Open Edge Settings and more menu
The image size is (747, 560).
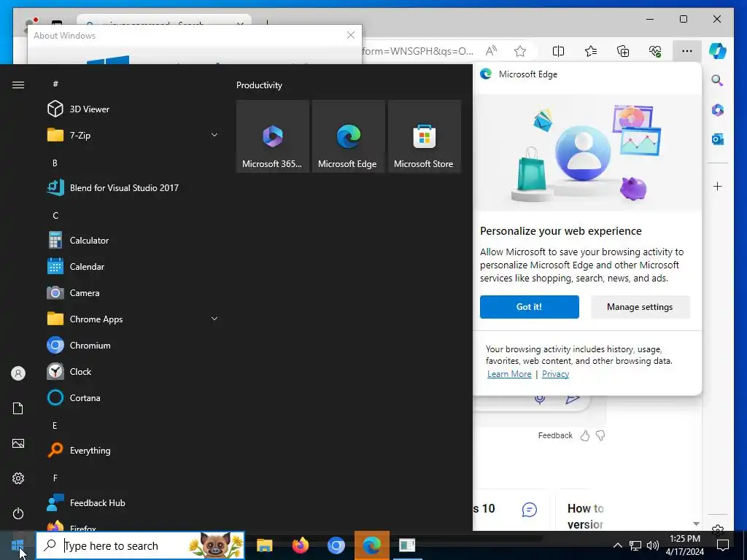[687, 51]
